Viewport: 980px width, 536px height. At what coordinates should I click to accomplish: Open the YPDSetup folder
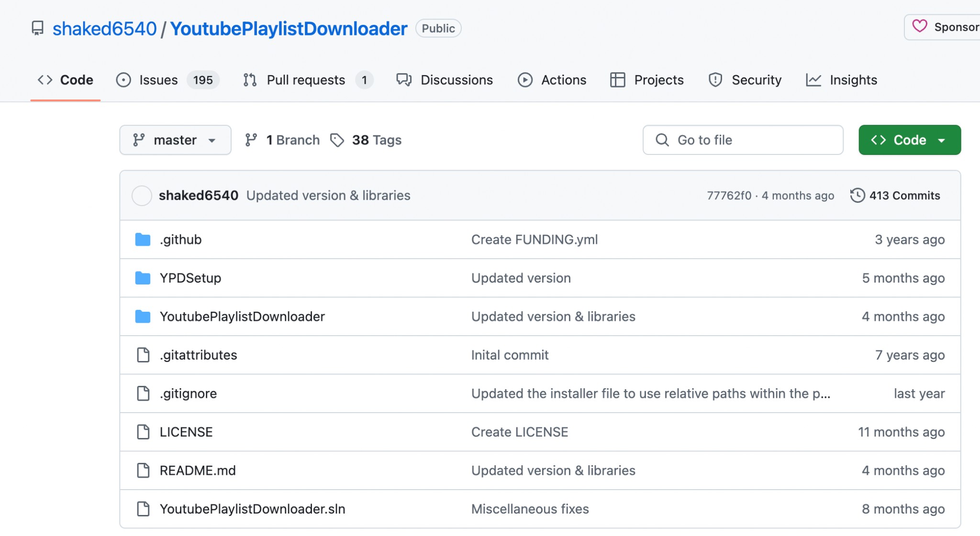(x=190, y=278)
